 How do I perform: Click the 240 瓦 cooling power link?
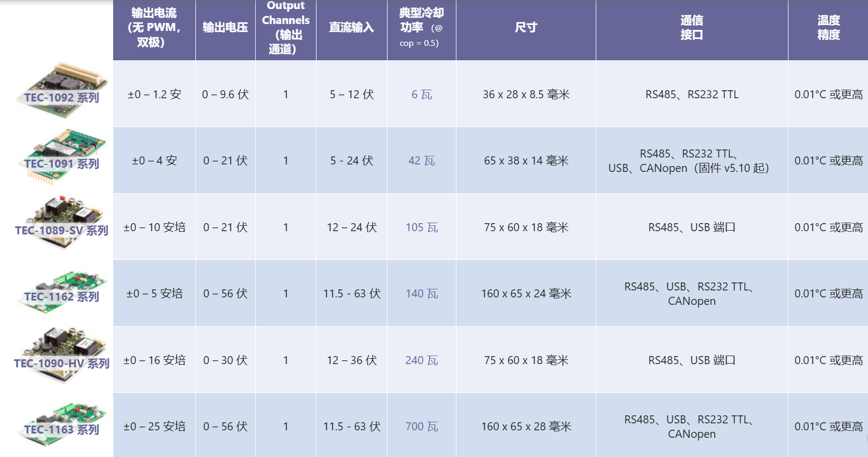pyautogui.click(x=422, y=360)
